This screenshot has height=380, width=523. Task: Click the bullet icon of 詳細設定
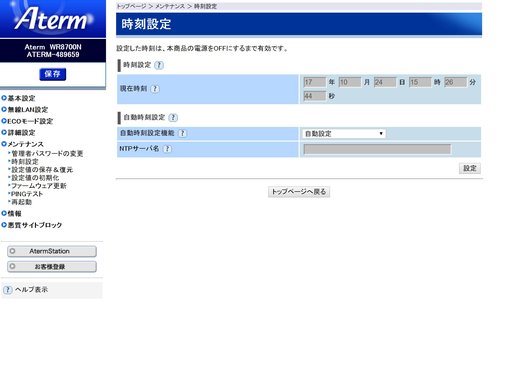coord(4,132)
